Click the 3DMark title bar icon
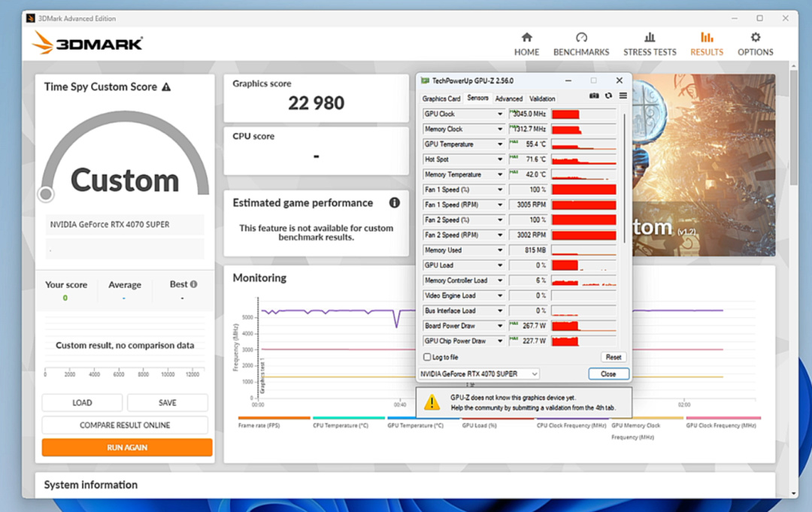 tap(31, 18)
